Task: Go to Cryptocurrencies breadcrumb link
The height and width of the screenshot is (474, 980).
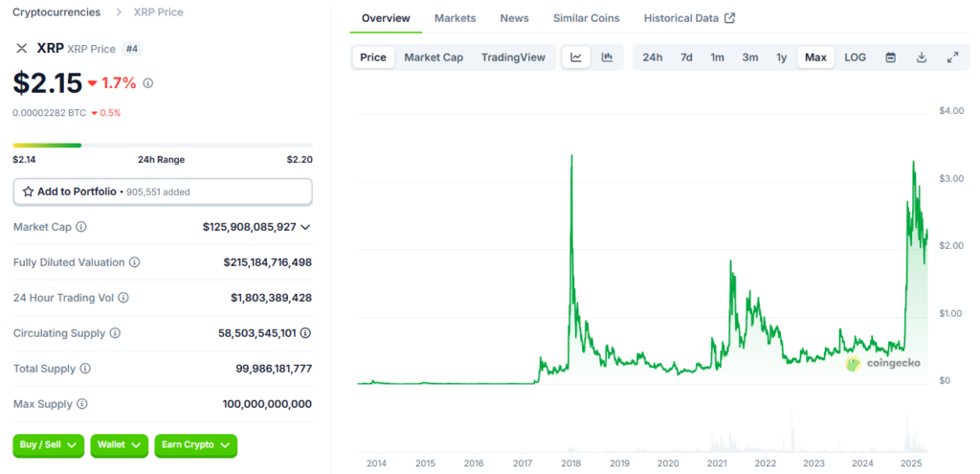Action: (x=56, y=11)
